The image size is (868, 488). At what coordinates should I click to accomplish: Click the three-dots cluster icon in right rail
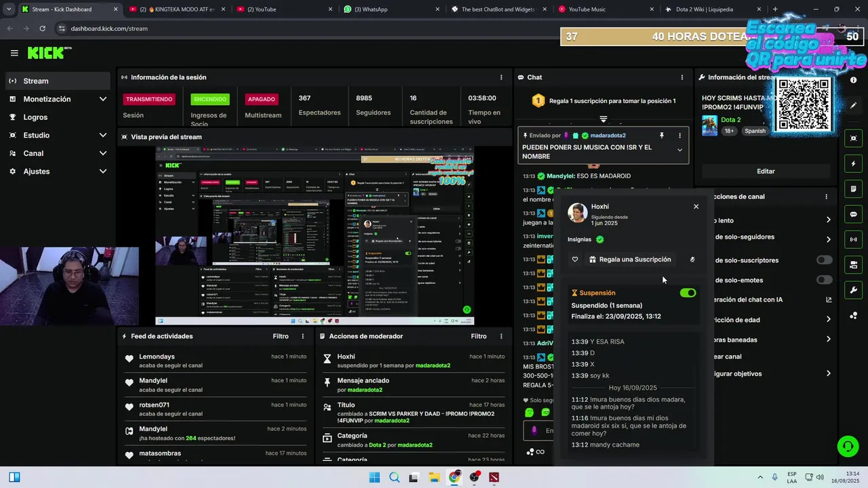pyautogui.click(x=853, y=316)
